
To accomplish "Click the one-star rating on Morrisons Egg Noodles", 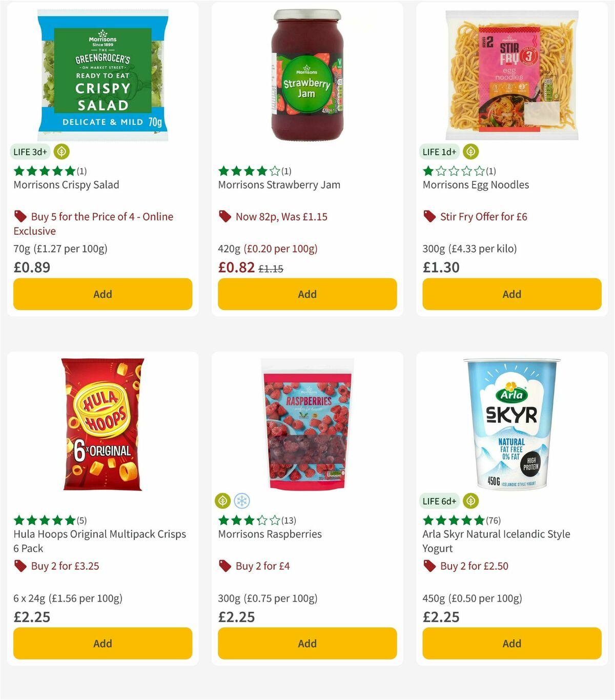I will pos(453,171).
